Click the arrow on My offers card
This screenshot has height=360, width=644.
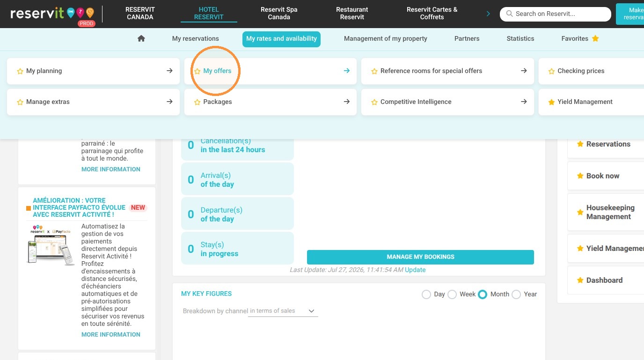347,71
